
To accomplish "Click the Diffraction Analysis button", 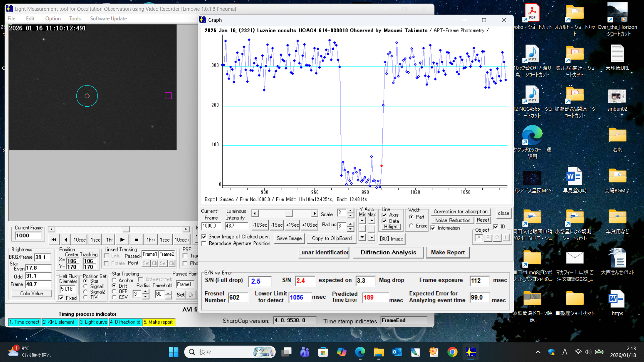I will click(388, 252).
